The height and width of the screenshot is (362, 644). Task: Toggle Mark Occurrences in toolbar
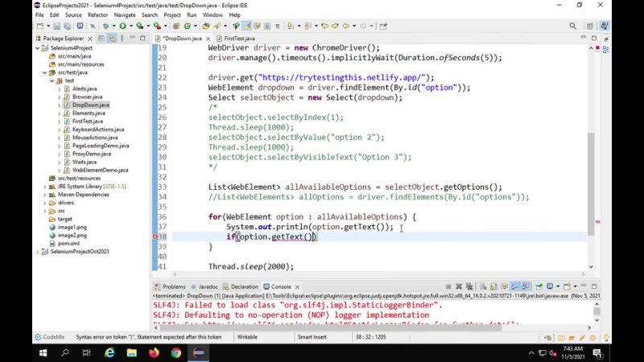coord(247,26)
